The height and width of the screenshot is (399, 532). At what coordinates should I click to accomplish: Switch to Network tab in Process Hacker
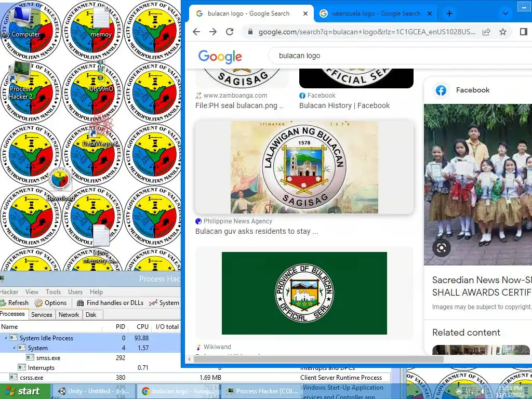point(69,314)
